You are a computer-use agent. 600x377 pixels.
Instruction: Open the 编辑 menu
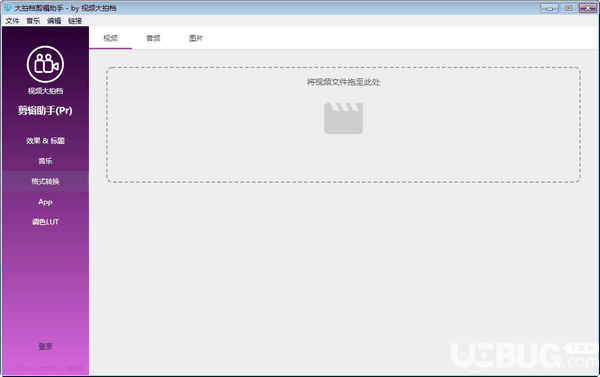pos(54,21)
